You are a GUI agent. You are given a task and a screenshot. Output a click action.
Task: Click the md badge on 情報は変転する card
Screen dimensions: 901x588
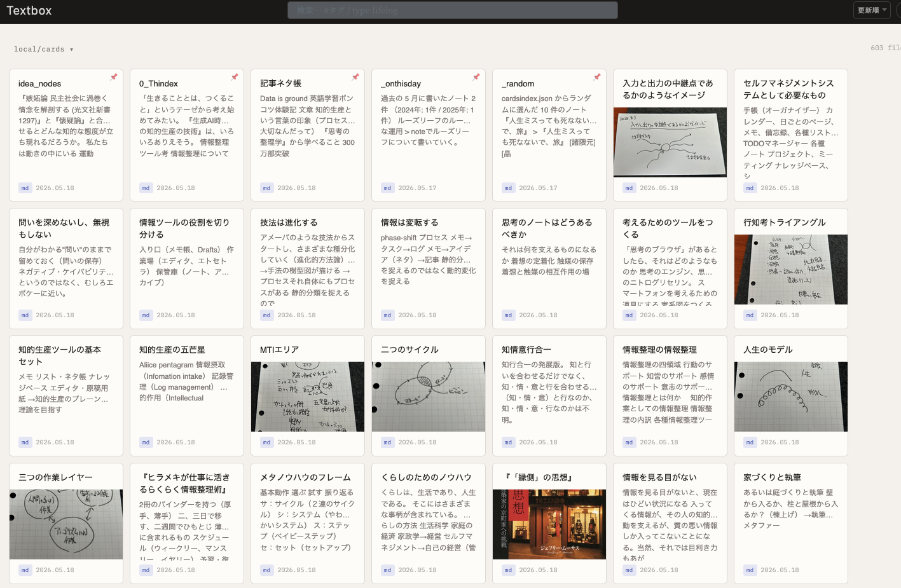pos(387,315)
